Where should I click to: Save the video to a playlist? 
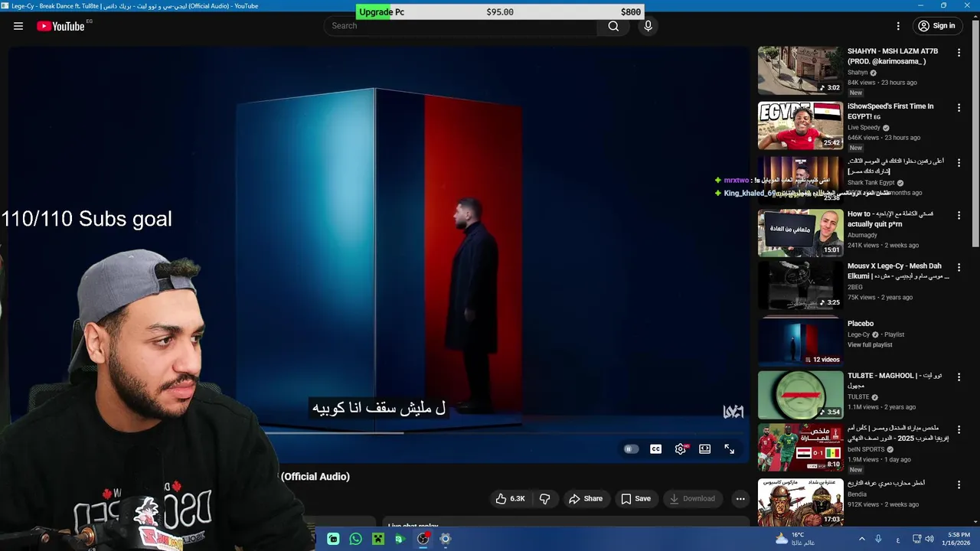(635, 499)
